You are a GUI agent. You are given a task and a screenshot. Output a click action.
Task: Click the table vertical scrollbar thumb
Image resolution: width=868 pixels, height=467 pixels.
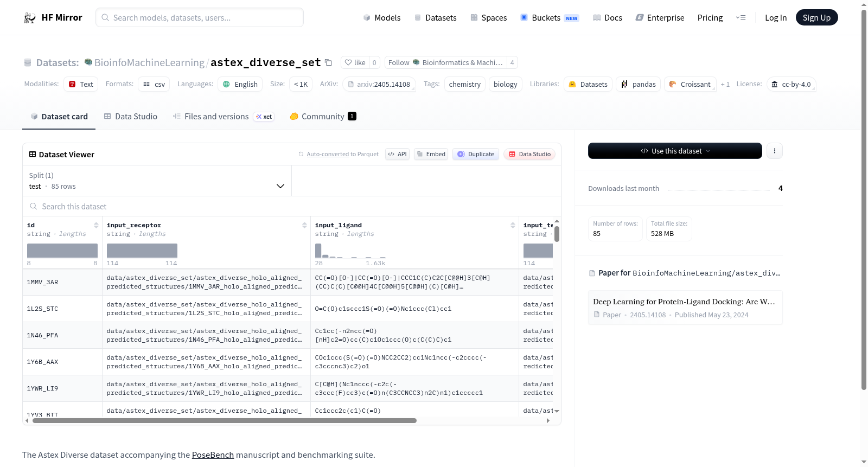point(557,234)
